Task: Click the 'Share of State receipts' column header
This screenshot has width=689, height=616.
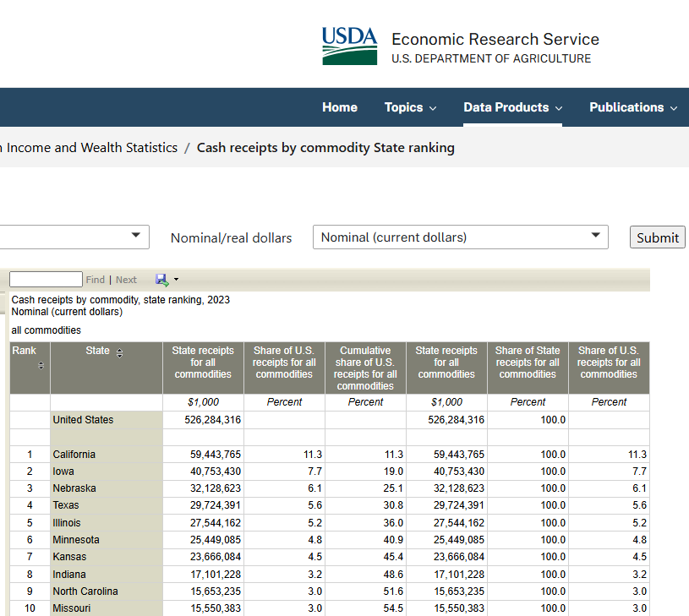Action: [528, 368]
